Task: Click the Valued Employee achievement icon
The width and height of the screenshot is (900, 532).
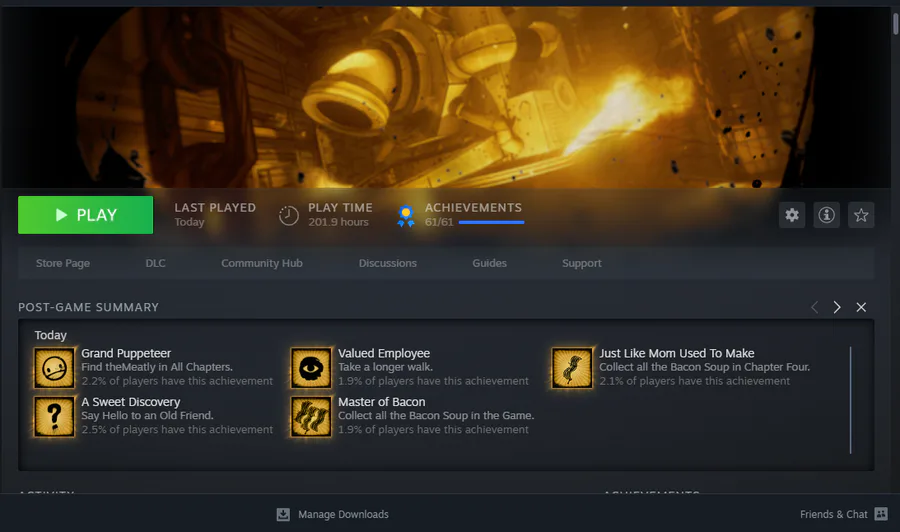Action: coord(311,367)
